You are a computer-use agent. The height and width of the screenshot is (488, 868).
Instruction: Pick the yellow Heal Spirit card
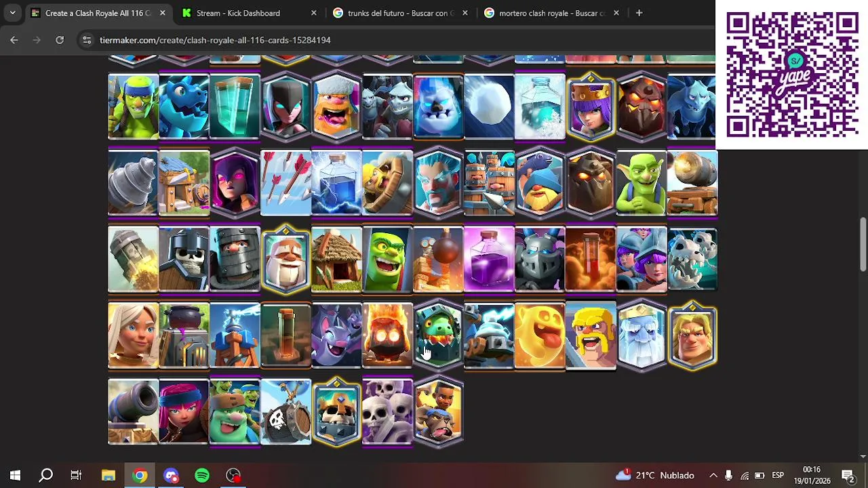point(540,335)
